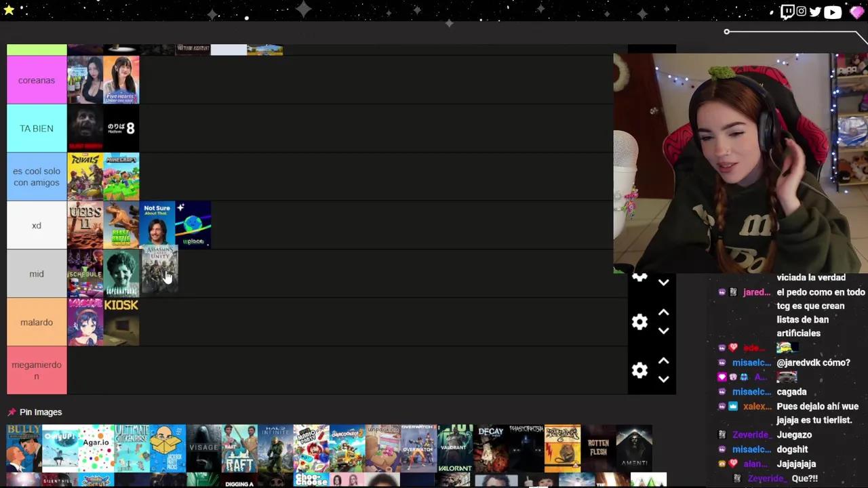Viewport: 868px width, 488px height.
Task: Select KIOSK image in malardo tier
Action: pyautogui.click(x=121, y=322)
